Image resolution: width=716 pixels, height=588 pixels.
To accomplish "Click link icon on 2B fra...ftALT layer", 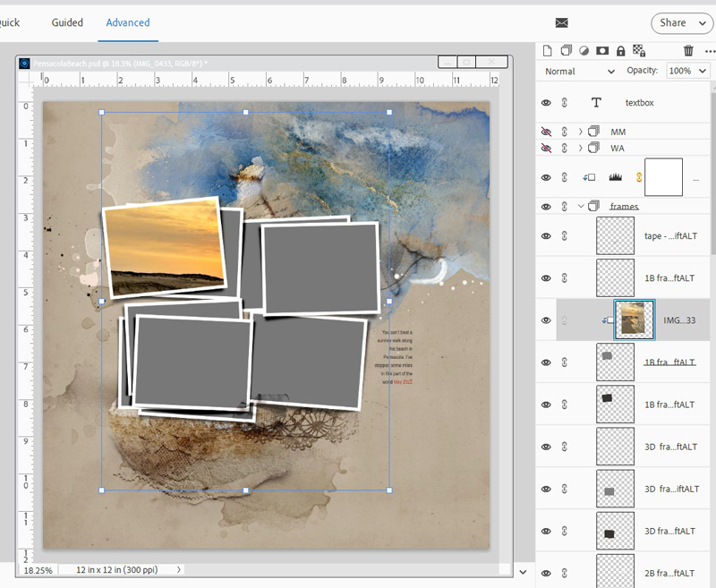I will [565, 573].
